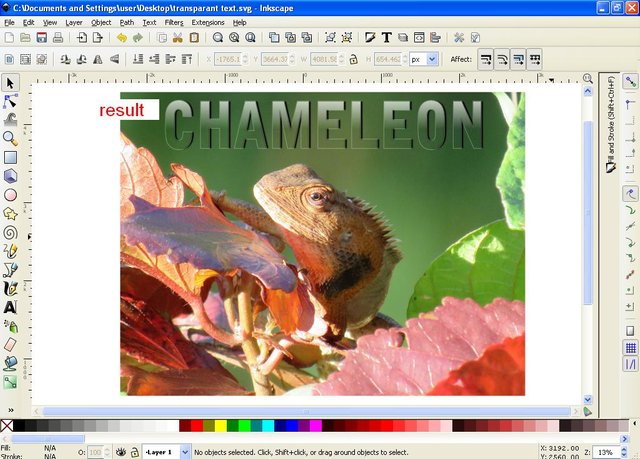Screen dimensions: 640x459
Task: Select the Eraser tool
Action: (10, 345)
